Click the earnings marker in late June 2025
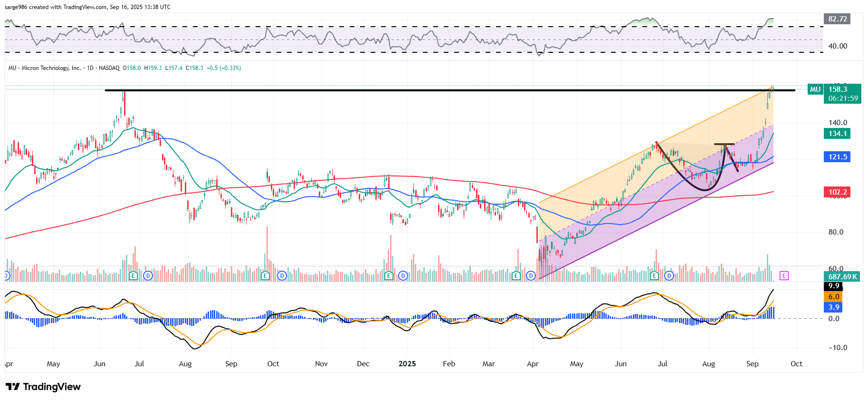Image resolution: width=868 pixels, height=401 pixels. point(654,275)
